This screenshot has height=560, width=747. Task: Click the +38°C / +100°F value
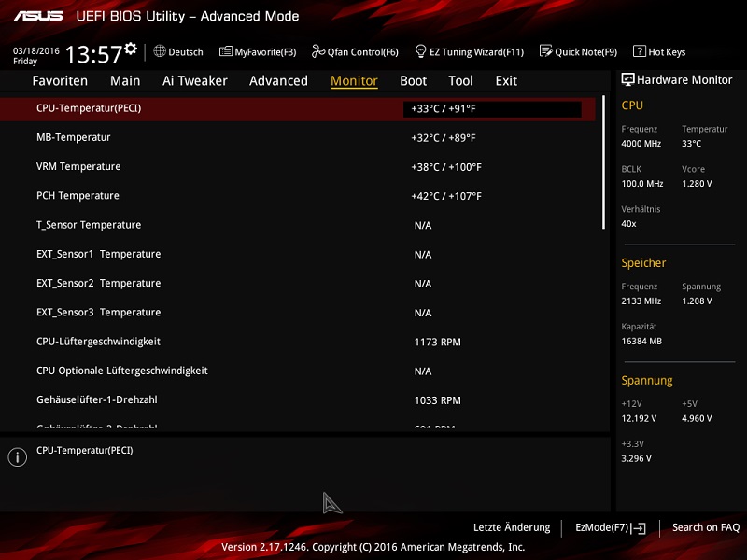[x=446, y=167]
